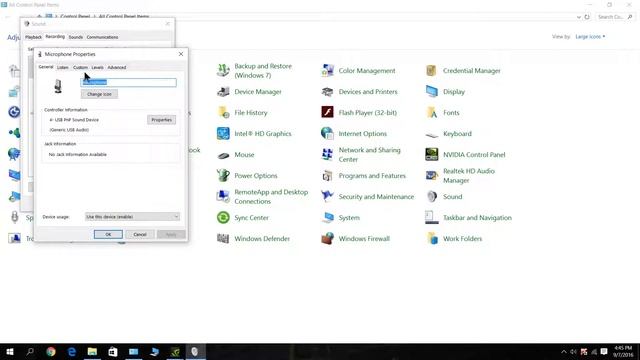The height and width of the screenshot is (360, 640).
Task: Open the File History icon
Action: point(223,112)
